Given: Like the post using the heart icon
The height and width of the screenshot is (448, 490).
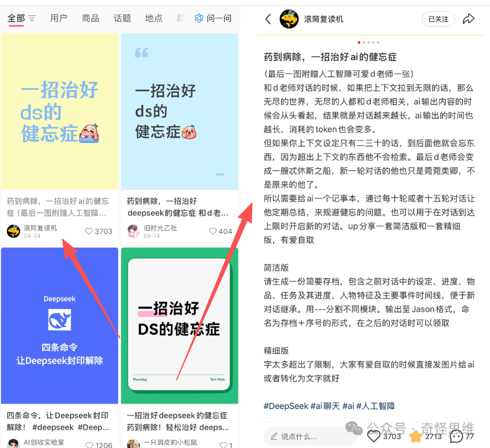Looking at the screenshot, I should pos(374,436).
